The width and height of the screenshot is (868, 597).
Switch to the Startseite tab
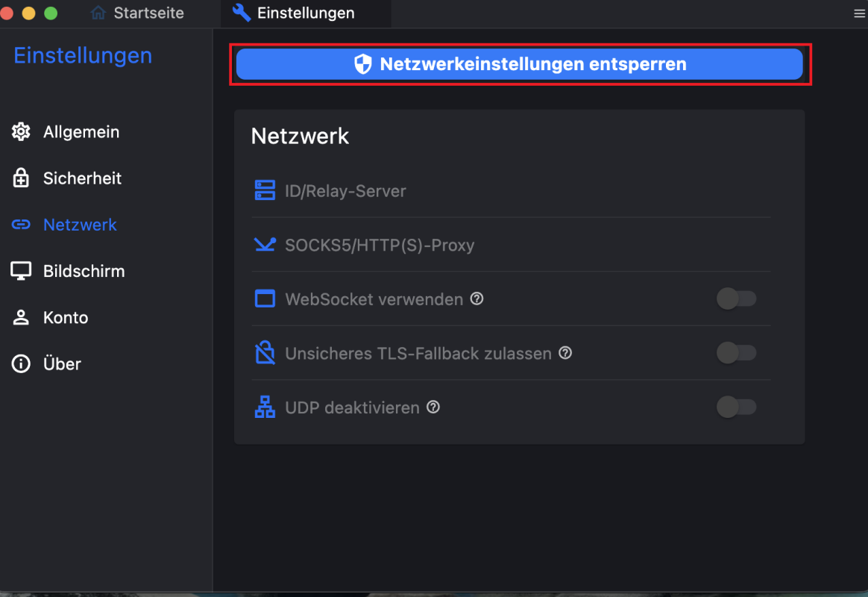tap(137, 13)
